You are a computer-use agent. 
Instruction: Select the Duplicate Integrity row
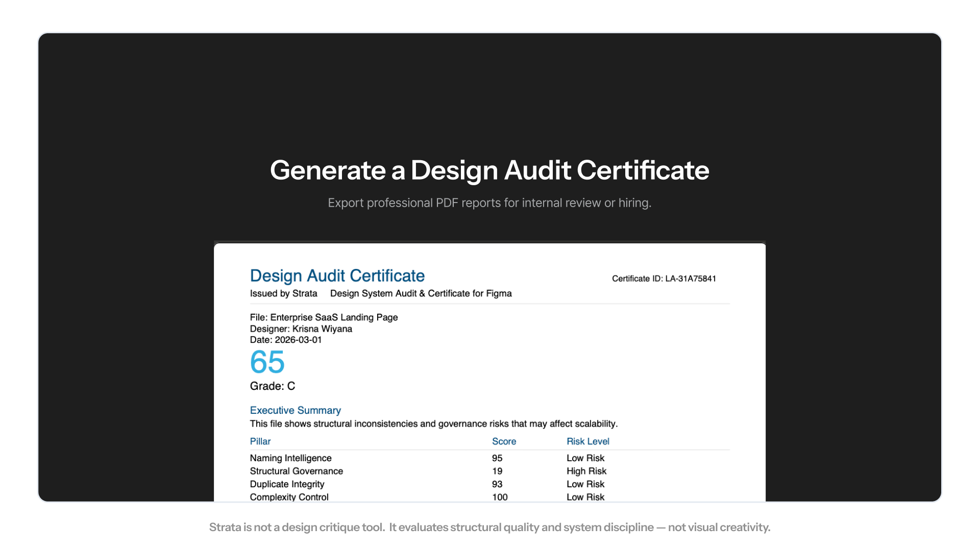pos(286,484)
